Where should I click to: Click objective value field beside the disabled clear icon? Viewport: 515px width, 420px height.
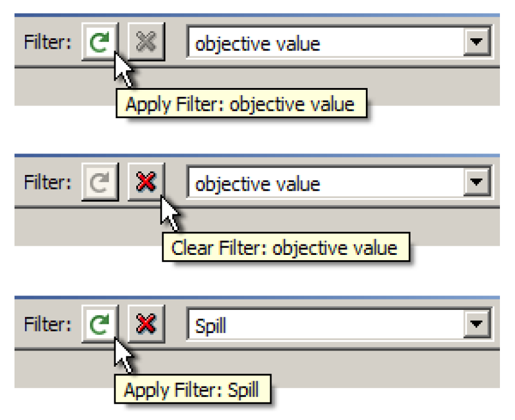pos(325,43)
